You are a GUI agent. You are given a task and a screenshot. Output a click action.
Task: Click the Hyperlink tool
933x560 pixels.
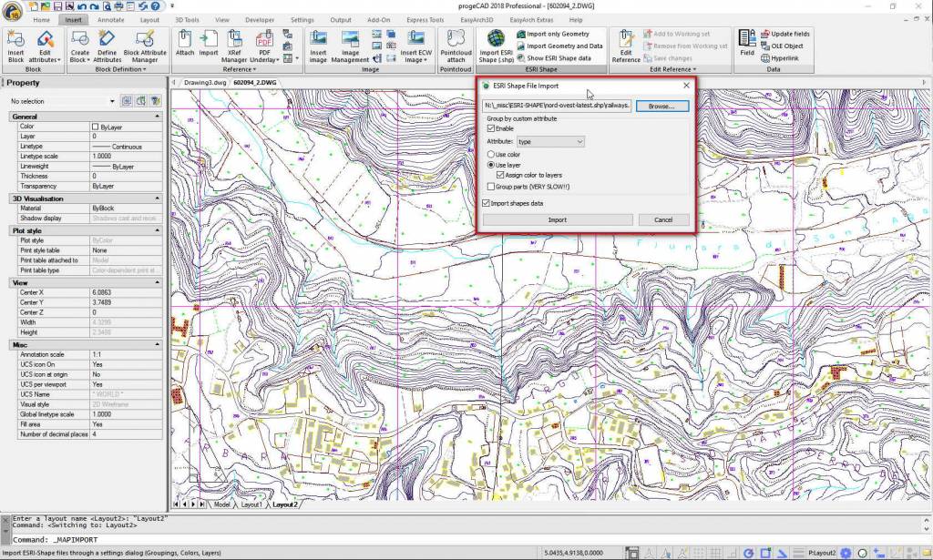point(780,58)
